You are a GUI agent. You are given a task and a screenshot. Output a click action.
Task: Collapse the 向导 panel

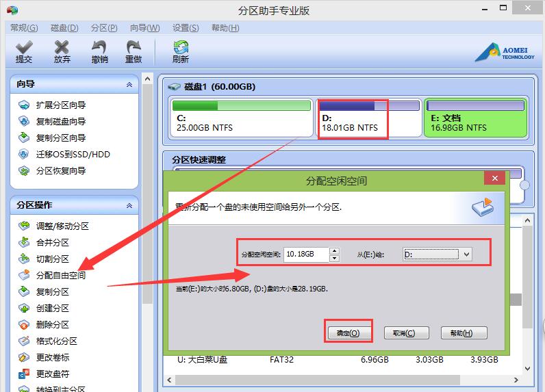pos(129,84)
